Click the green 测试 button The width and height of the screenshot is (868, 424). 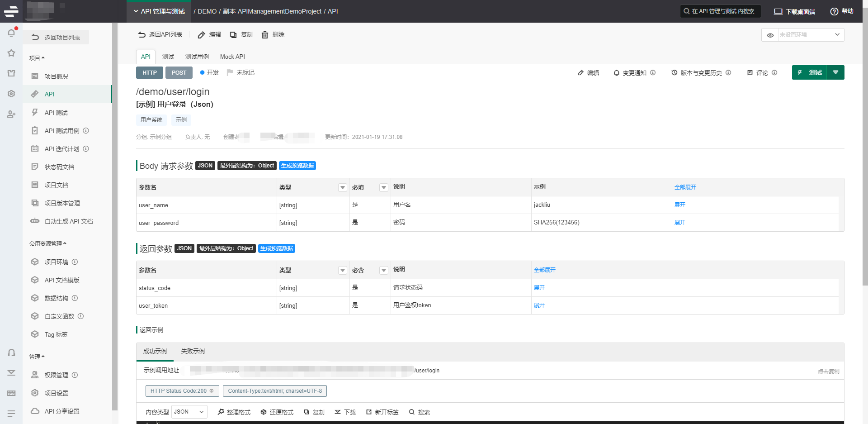tap(810, 72)
